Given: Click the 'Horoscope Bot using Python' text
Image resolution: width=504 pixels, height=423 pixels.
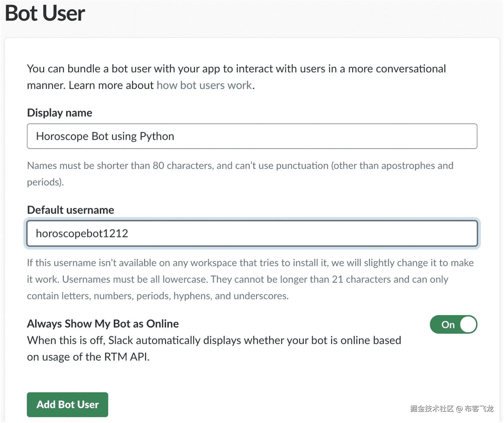Looking at the screenshot, I should tap(105, 136).
